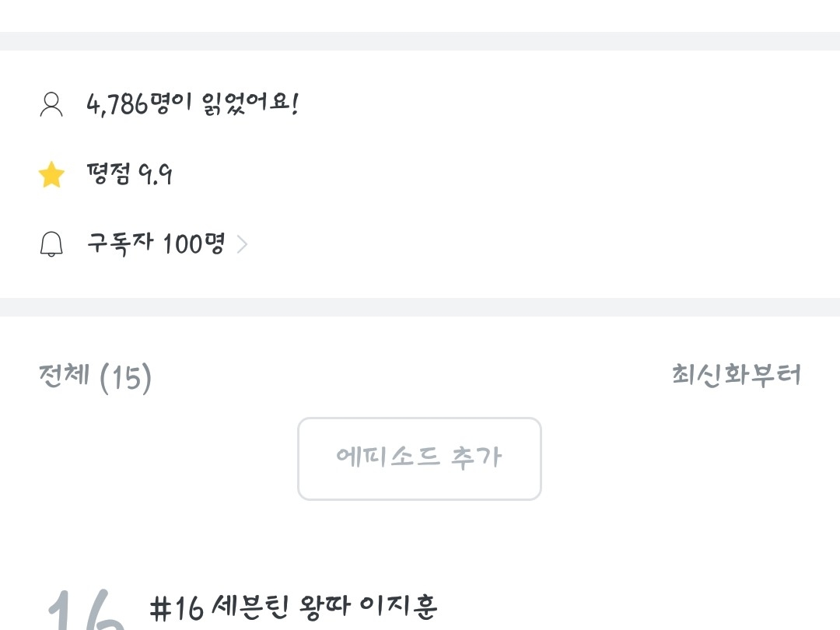Screen dimensions: 840x630
Task: Change sort order via 최신화부터
Action: click(736, 375)
